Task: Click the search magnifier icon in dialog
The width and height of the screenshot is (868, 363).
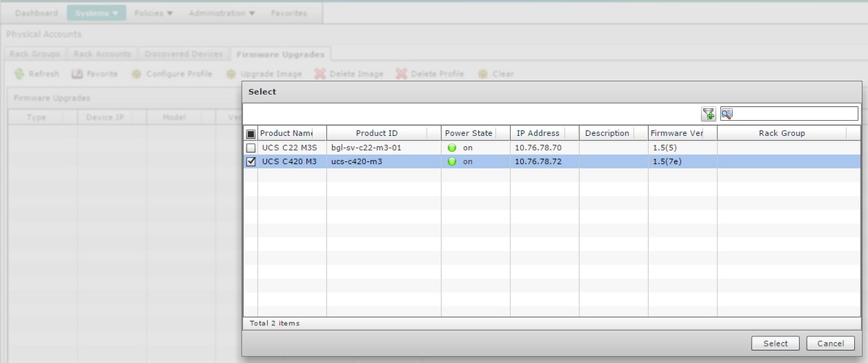Action: pos(727,114)
